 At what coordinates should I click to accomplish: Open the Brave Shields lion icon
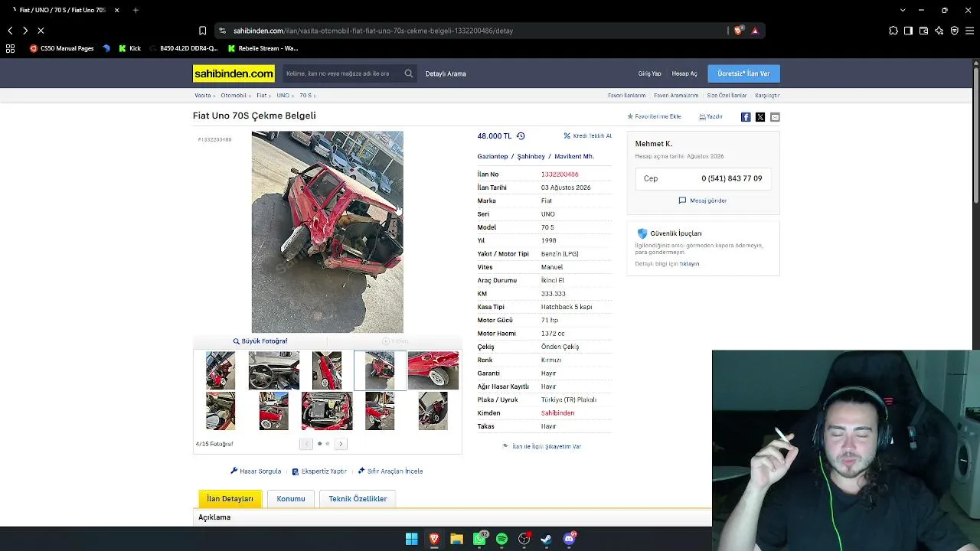coord(738,31)
